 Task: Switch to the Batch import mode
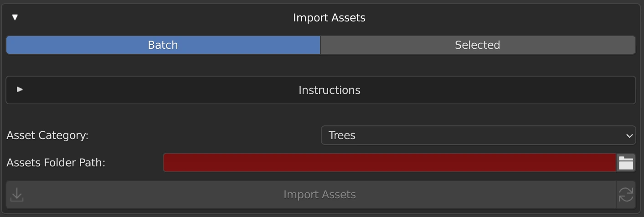[x=163, y=45]
